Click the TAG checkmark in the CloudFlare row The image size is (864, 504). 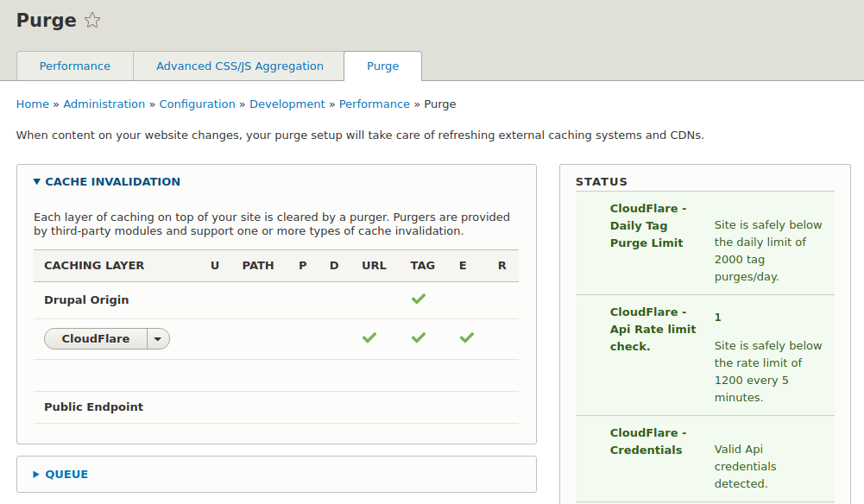pyautogui.click(x=419, y=337)
